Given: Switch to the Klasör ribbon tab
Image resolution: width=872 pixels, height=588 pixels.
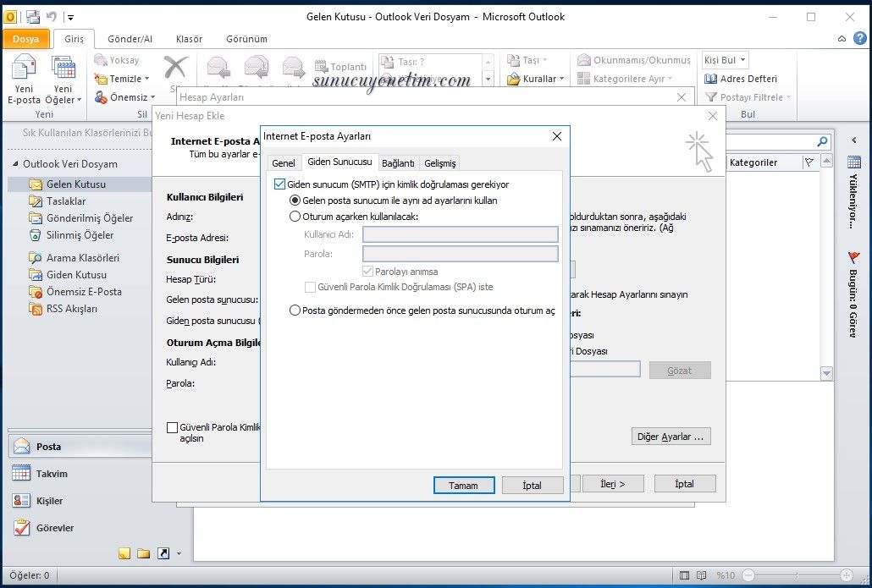Looking at the screenshot, I should (x=189, y=39).
